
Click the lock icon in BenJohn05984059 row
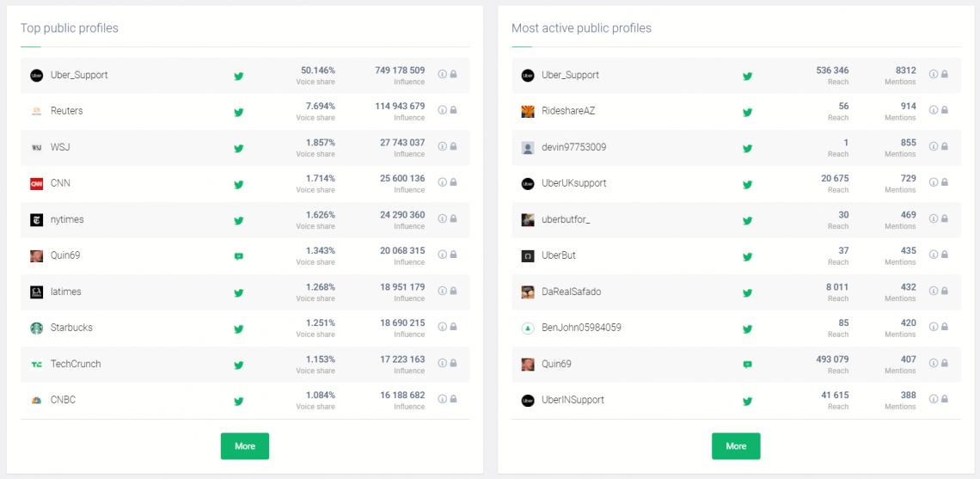[x=945, y=327]
